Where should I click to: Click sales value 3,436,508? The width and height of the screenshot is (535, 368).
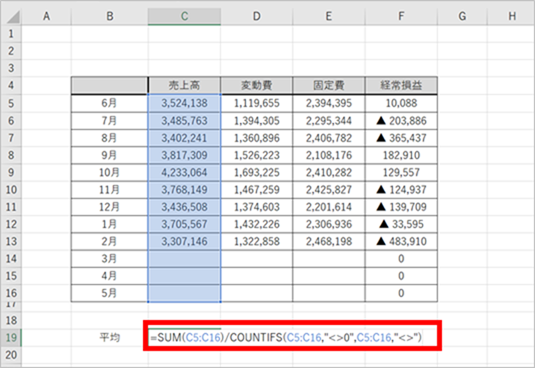pyautogui.click(x=184, y=207)
